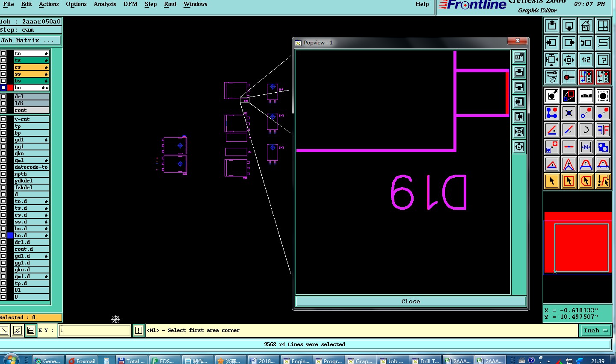The image size is (616, 364).
Task: Select the gko layer row
Action: [x=31, y=153]
